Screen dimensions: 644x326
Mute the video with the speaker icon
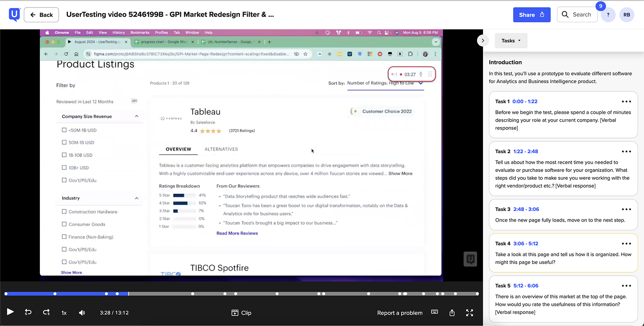82,313
